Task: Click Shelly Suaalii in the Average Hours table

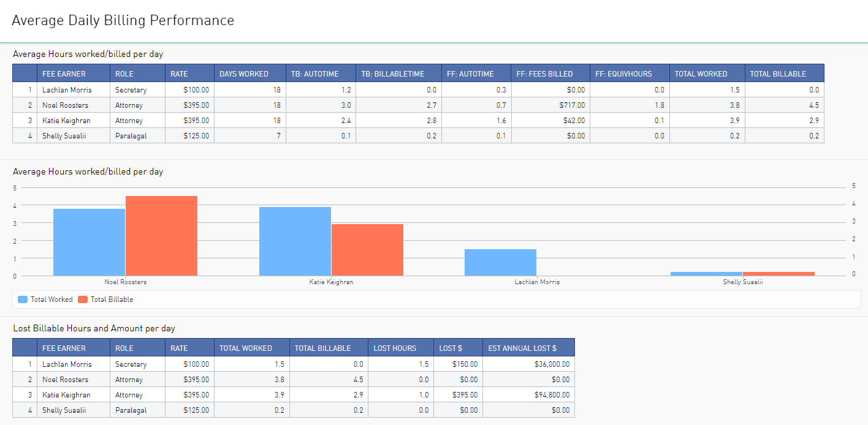Action: pos(64,136)
